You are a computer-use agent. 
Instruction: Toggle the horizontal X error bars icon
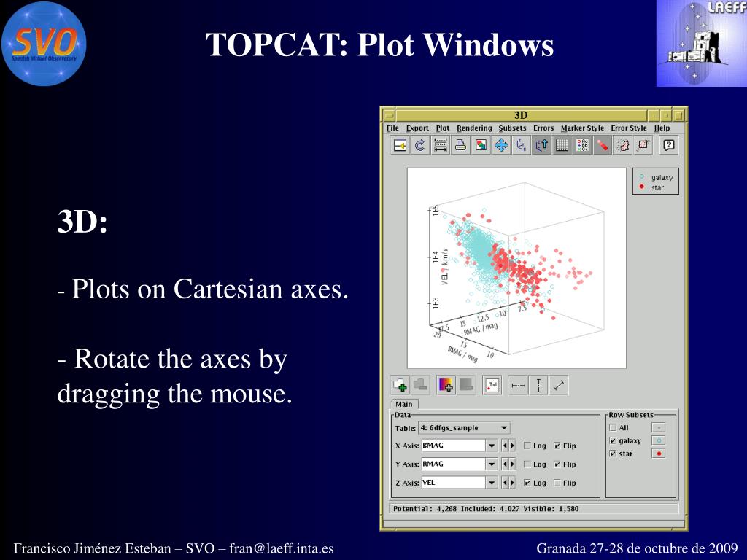coord(518,385)
